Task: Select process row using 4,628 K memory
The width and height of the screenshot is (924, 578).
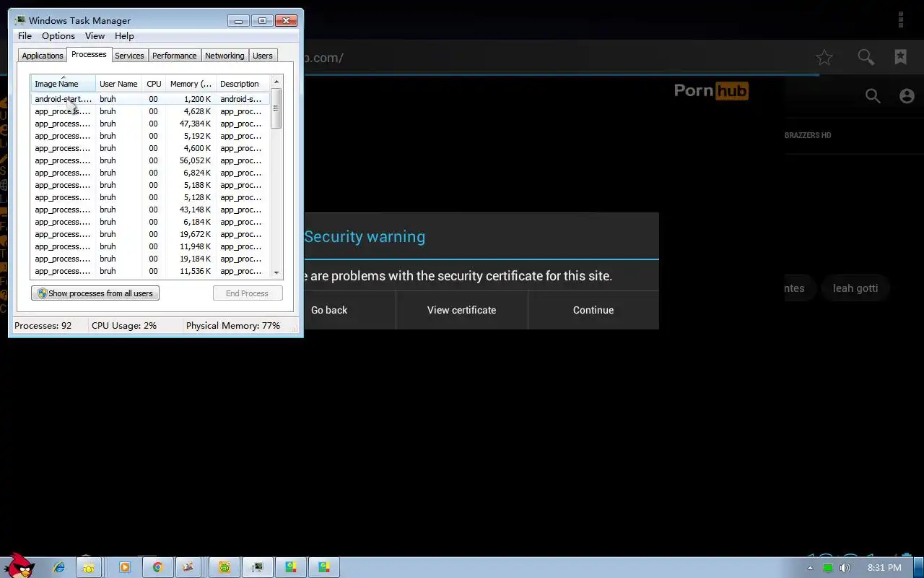Action: [150, 111]
